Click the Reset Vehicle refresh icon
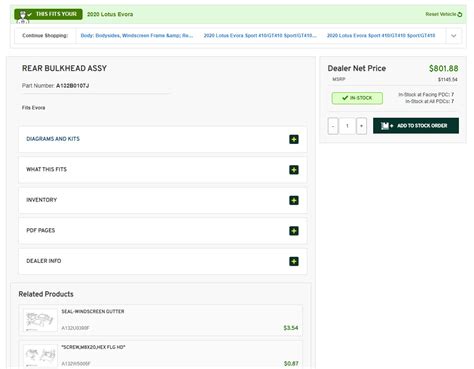This screenshot has height=369, width=474. [460, 14]
